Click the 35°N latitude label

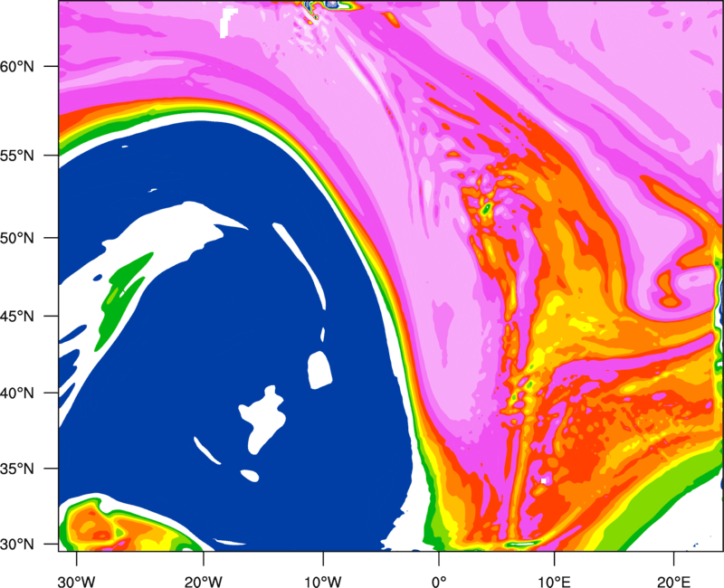[x=17, y=469]
